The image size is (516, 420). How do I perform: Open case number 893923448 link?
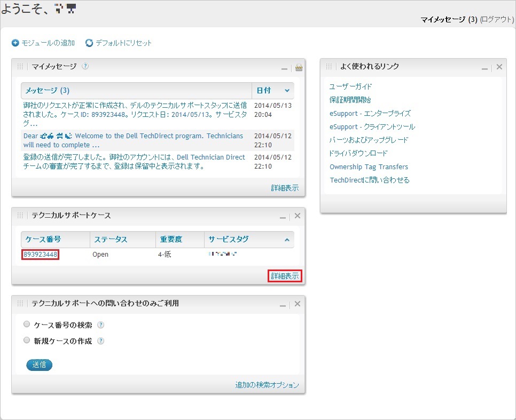pos(41,255)
